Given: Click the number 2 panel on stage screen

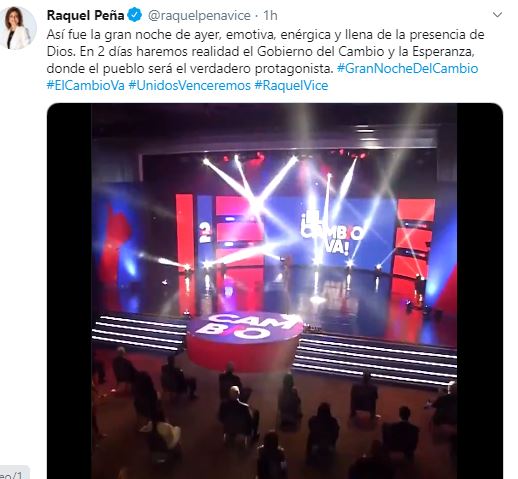Looking at the screenshot, I should point(206,231).
